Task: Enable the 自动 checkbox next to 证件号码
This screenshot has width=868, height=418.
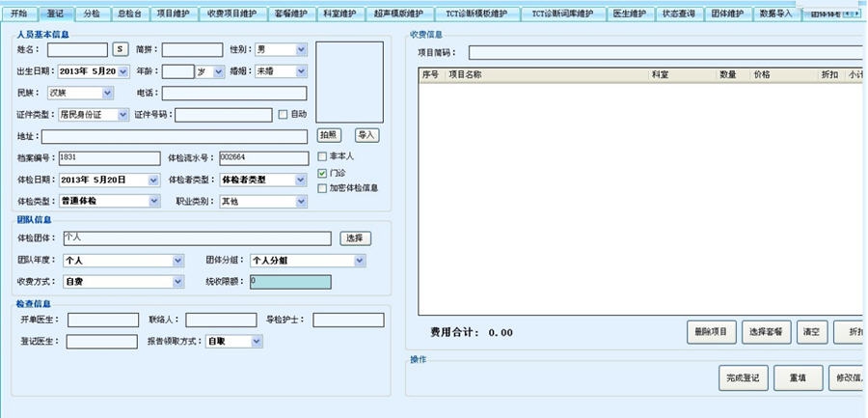Action: click(283, 114)
